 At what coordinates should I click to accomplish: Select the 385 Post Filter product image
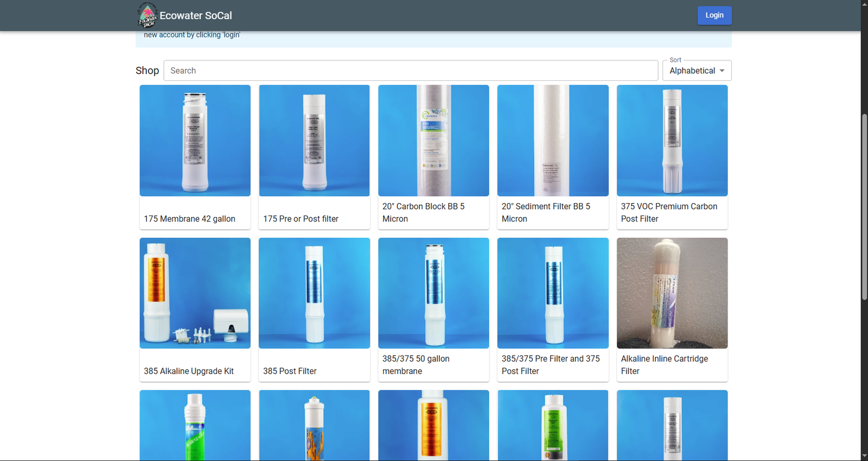tap(314, 293)
